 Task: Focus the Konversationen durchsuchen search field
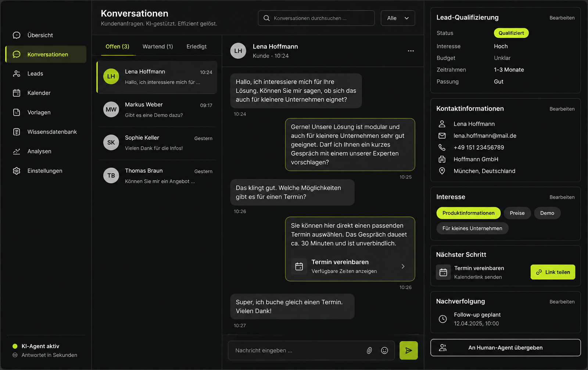point(316,18)
